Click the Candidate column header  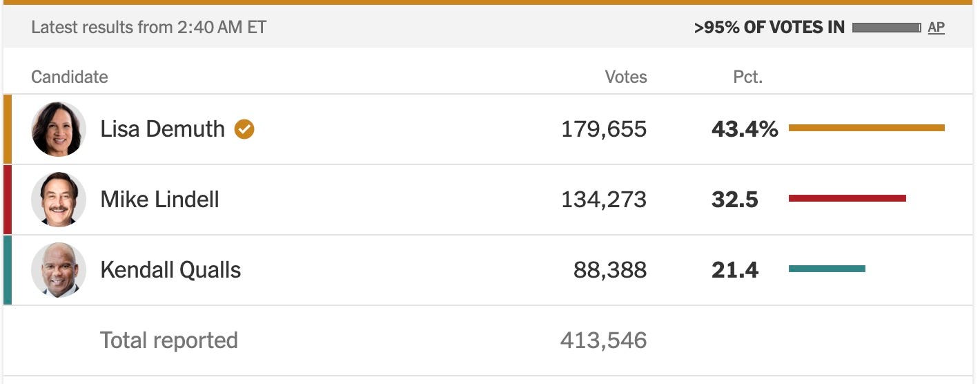click(70, 77)
